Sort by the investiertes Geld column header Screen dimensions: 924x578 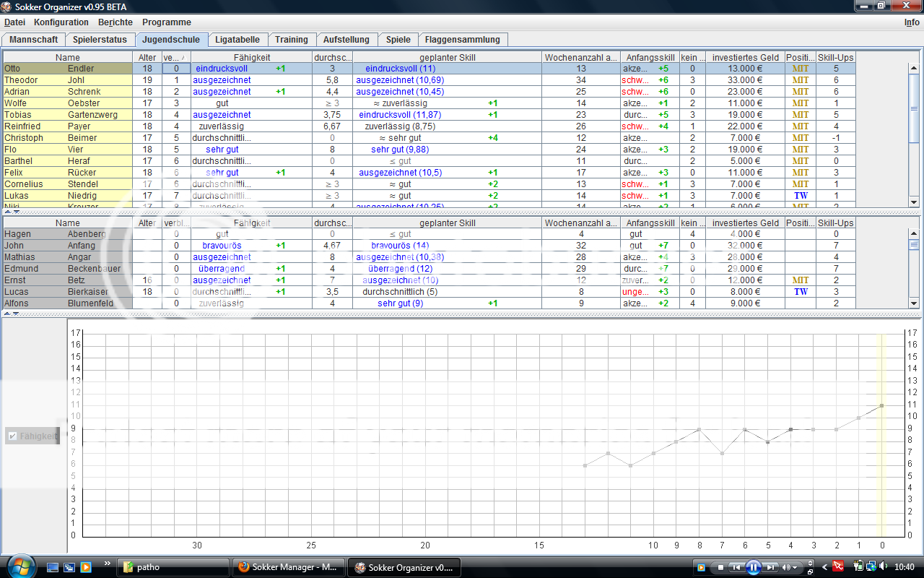745,57
